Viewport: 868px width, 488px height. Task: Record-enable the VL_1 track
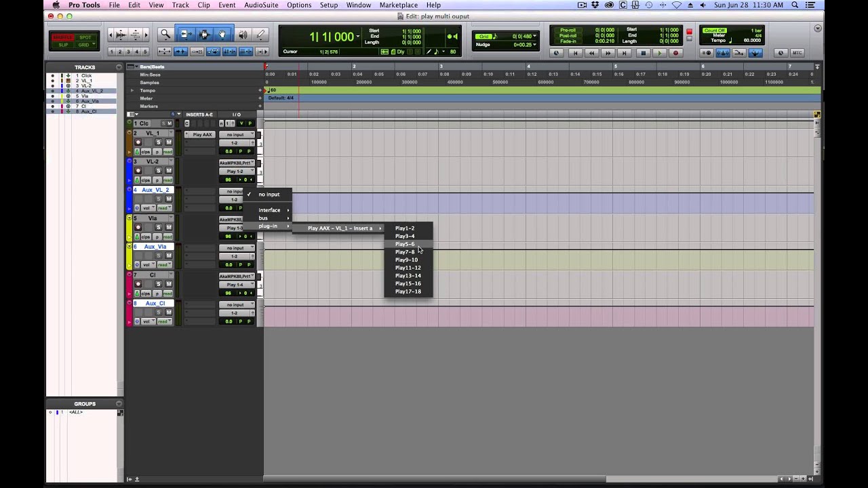tap(138, 142)
